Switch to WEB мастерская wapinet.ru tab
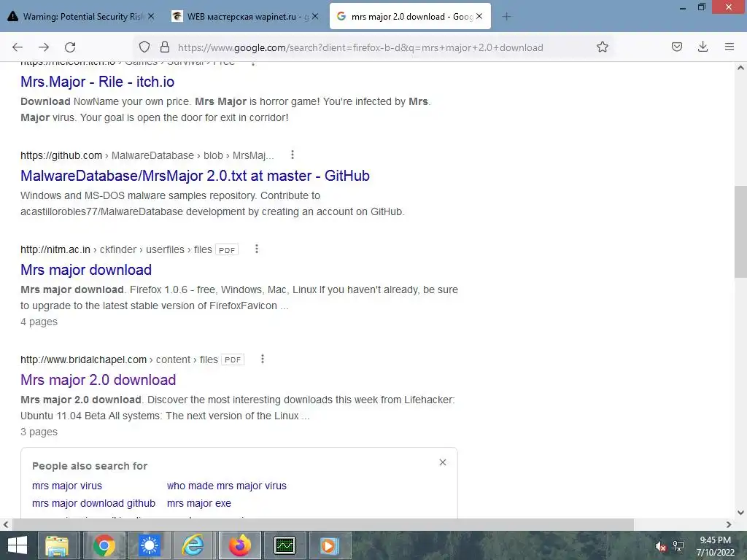This screenshot has height=560, width=747. (x=246, y=16)
